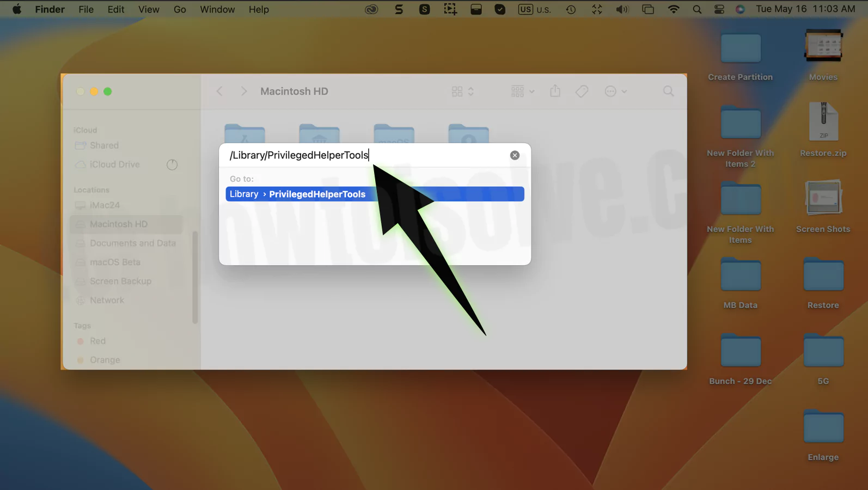Open the More actions ellipsis dropdown

[x=616, y=91]
